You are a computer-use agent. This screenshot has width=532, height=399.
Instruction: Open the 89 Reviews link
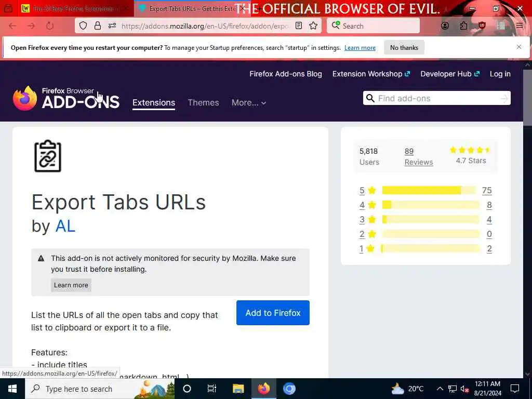419,156
